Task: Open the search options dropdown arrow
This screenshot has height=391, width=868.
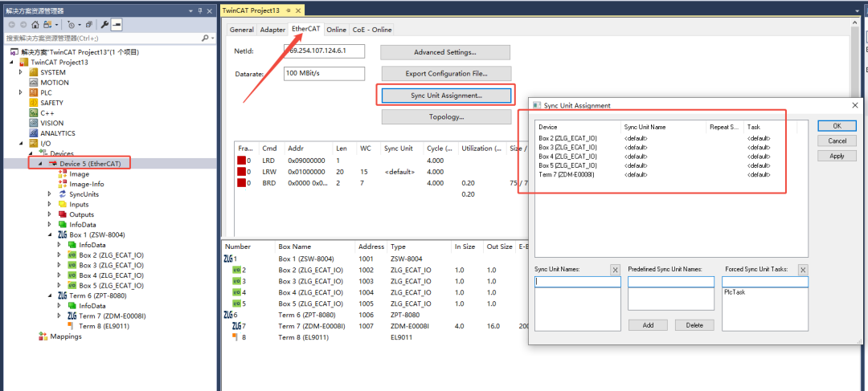Action: pos(212,38)
